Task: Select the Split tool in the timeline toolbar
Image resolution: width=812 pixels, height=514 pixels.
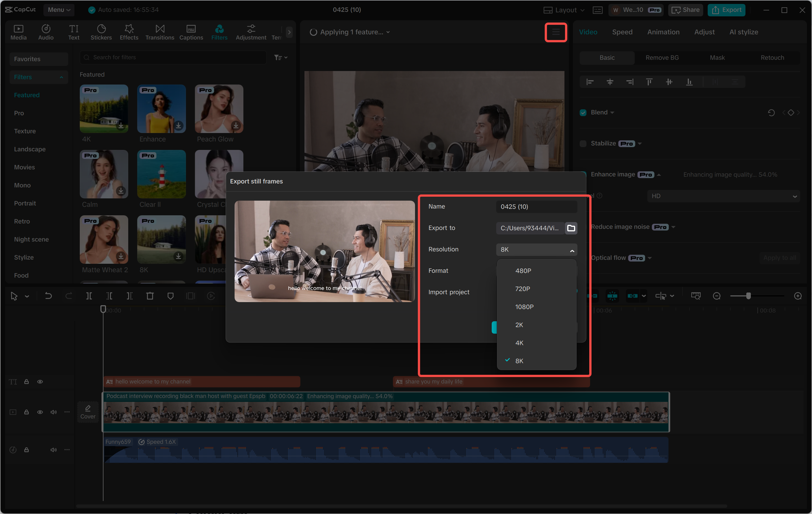Action: tap(89, 296)
